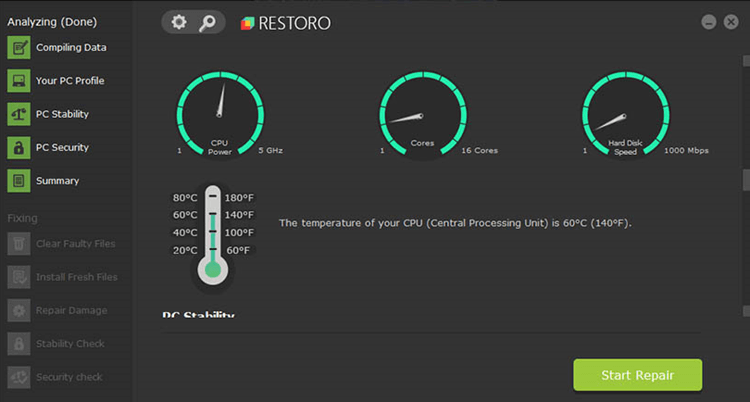Click the 1000 Mbps gauge label
750x402 pixels.
(686, 150)
